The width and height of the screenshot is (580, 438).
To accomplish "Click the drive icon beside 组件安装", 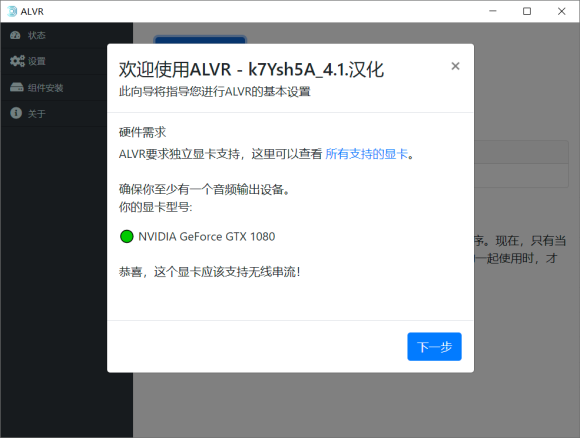I will tap(17, 87).
